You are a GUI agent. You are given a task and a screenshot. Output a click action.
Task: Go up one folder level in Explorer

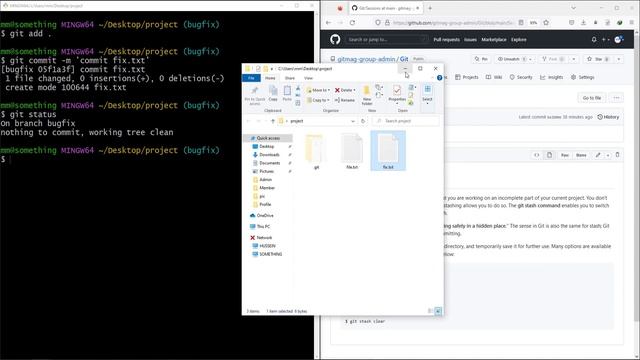click(x=273, y=121)
